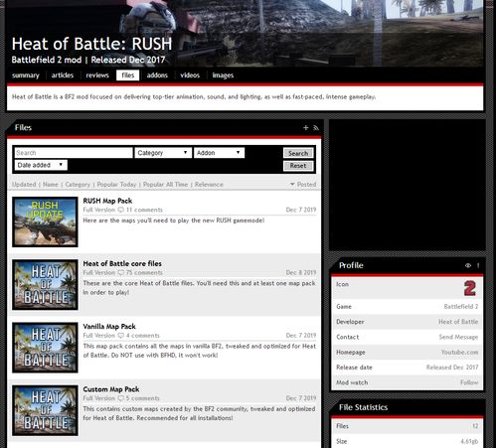Image resolution: width=496 pixels, height=448 pixels.
Task: Switch to the images tab
Action: 223,75
